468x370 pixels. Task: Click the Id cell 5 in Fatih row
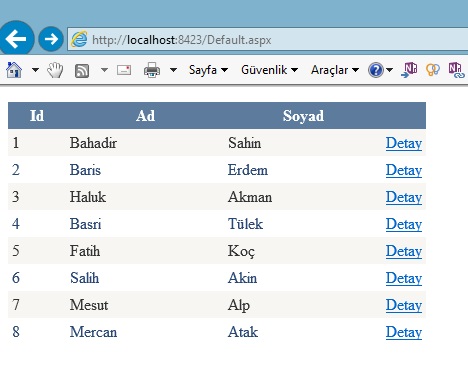(x=16, y=251)
